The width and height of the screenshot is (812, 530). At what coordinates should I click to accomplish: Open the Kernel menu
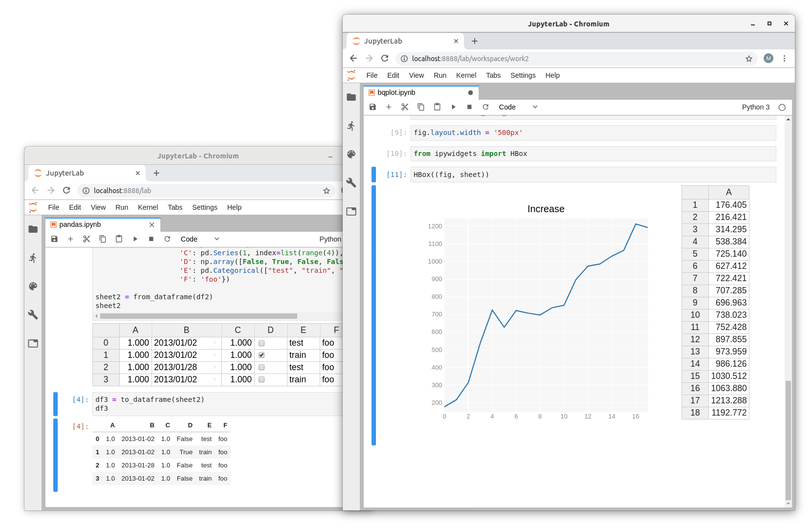[x=466, y=75]
